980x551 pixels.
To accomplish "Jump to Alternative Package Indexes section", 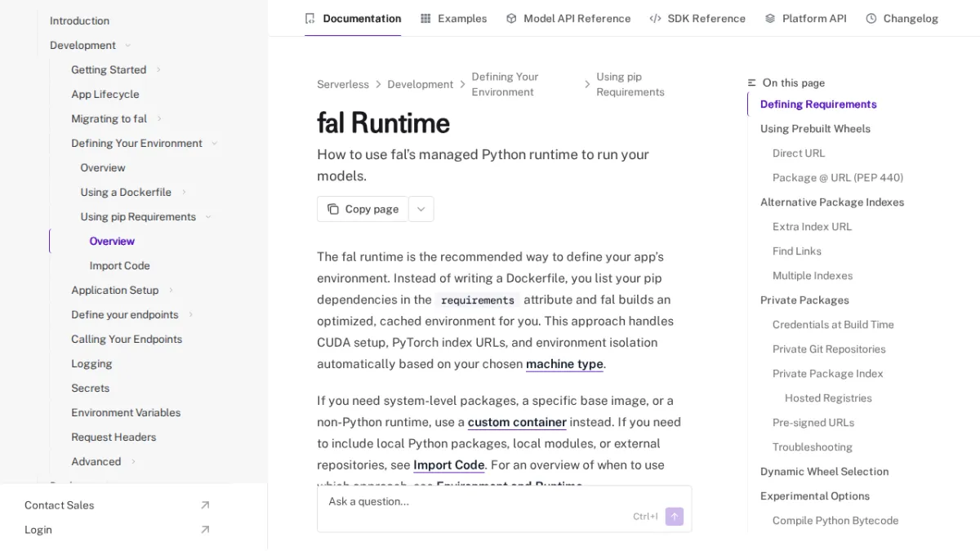I will (x=832, y=202).
